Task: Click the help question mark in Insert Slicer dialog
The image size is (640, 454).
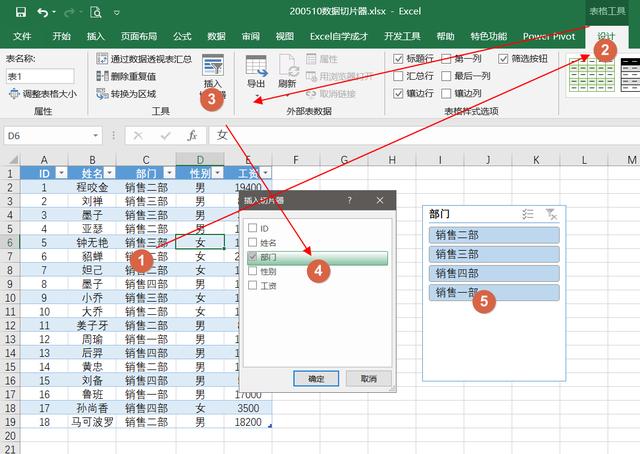Action: [x=349, y=200]
